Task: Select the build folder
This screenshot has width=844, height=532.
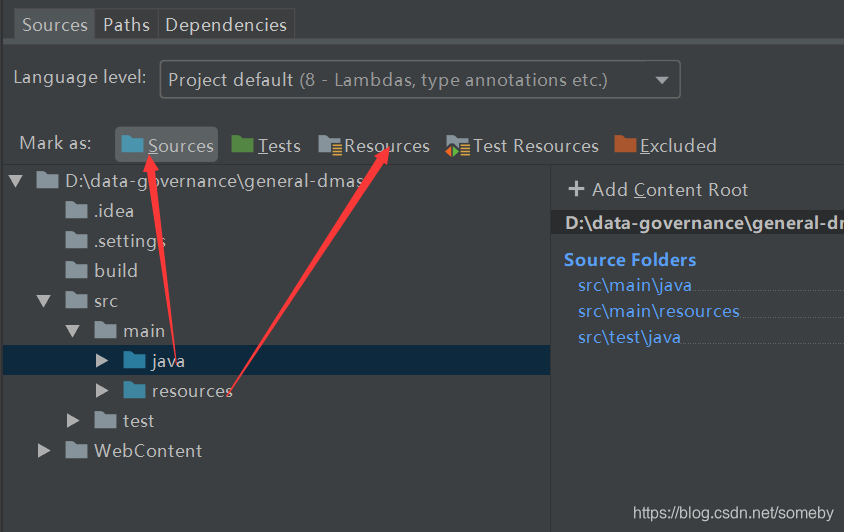Action: click(116, 271)
